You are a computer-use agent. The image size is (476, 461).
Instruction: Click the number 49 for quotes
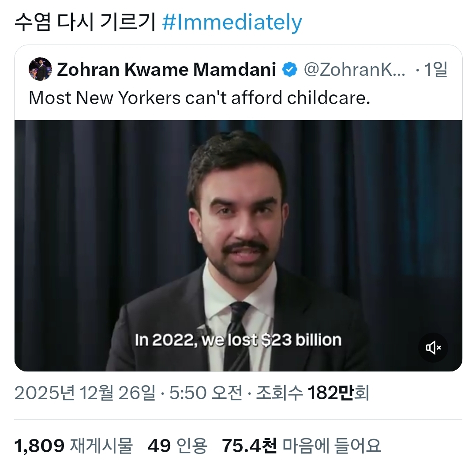[x=159, y=446]
